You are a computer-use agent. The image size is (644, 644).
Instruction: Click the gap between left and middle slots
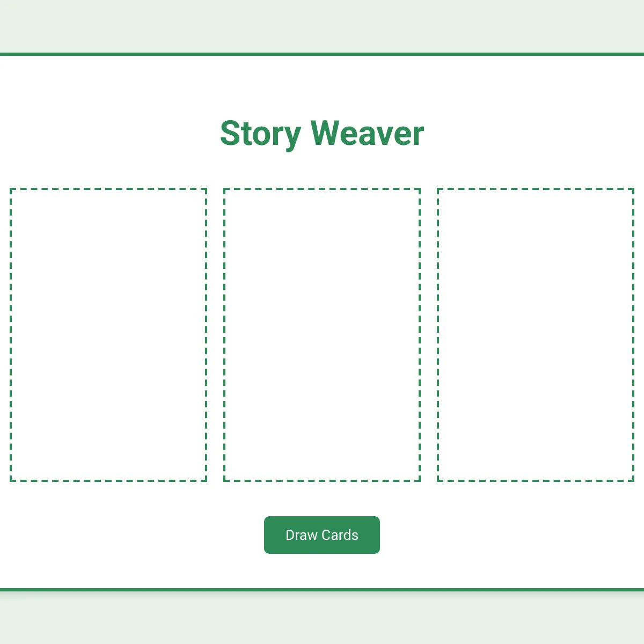click(215, 335)
